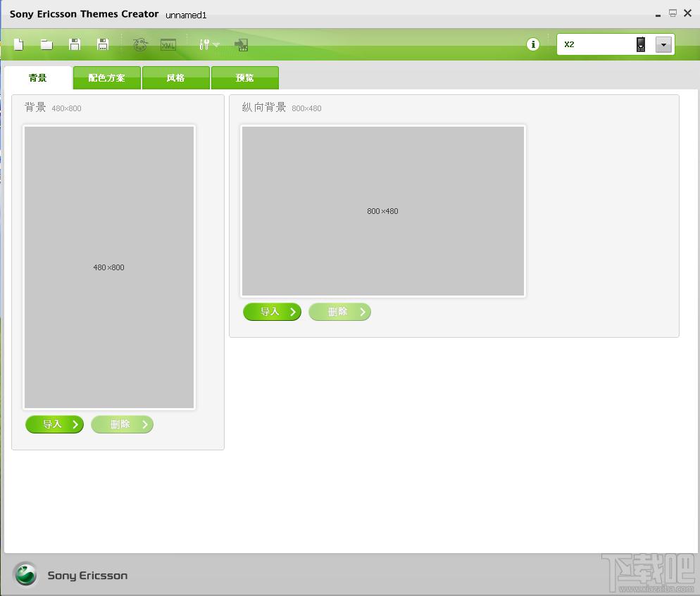
Task: Expand the X2 phone model dropdown
Action: 663,44
